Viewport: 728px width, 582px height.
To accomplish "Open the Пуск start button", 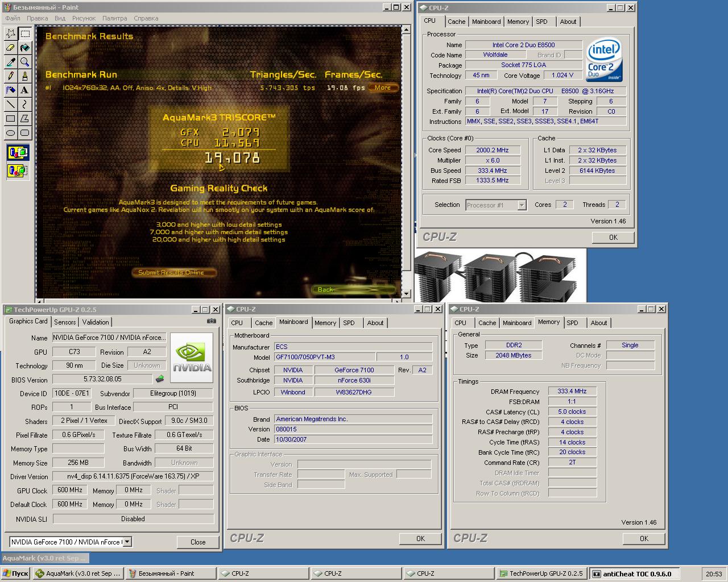I will (16, 573).
